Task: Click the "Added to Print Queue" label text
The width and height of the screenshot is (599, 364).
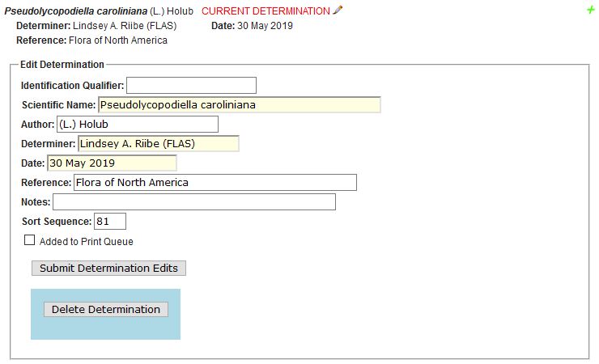Action: click(x=87, y=242)
